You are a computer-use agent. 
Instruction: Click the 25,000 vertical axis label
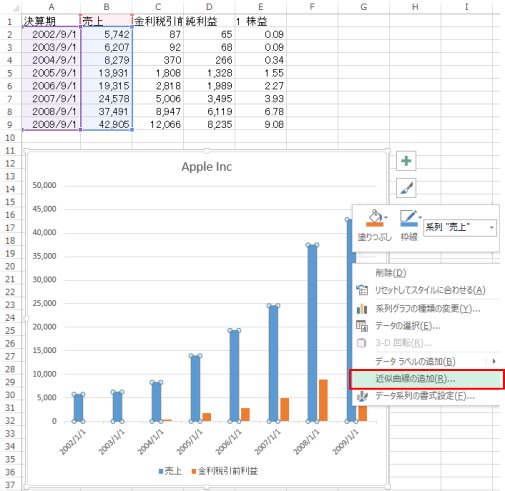[x=44, y=303]
